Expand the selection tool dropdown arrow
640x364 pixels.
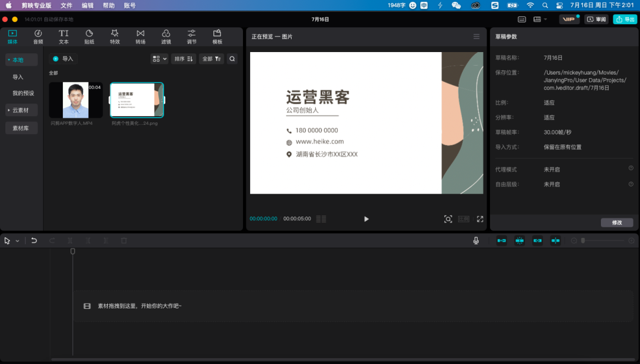[17, 240]
